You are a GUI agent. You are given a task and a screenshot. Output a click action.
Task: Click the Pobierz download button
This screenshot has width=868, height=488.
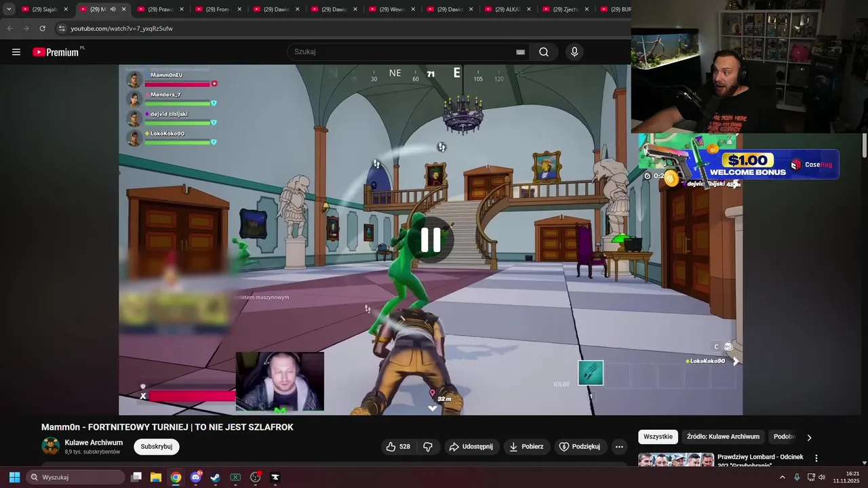pos(527,447)
